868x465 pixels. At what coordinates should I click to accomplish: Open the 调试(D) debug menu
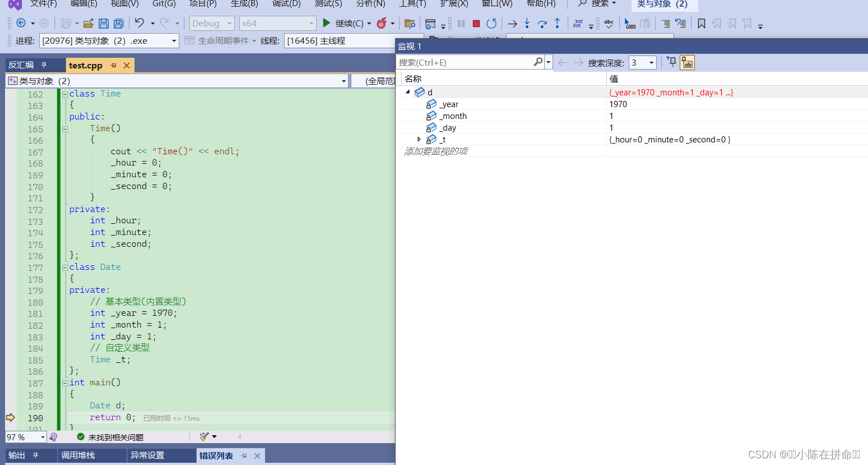click(286, 4)
